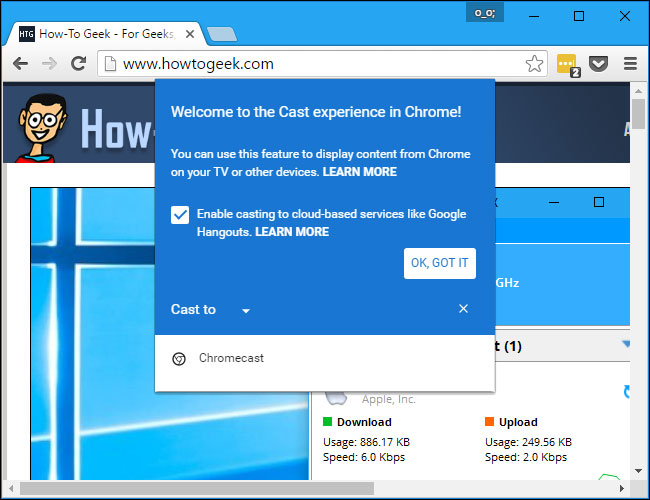Click the horizontal scrollbar right arrow
Viewport: 650px width, 500px height.
click(621, 488)
